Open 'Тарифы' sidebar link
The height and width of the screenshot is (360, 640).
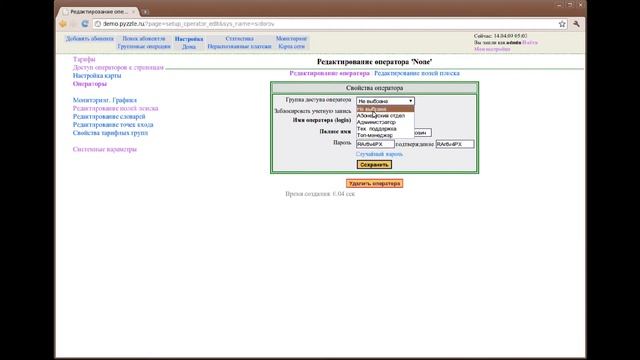click(84, 59)
